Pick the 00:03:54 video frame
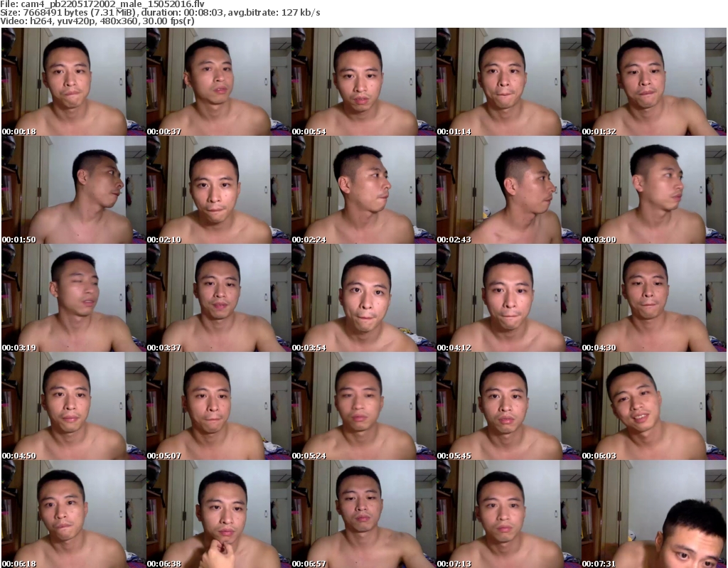728x568 pixels. 364,298
